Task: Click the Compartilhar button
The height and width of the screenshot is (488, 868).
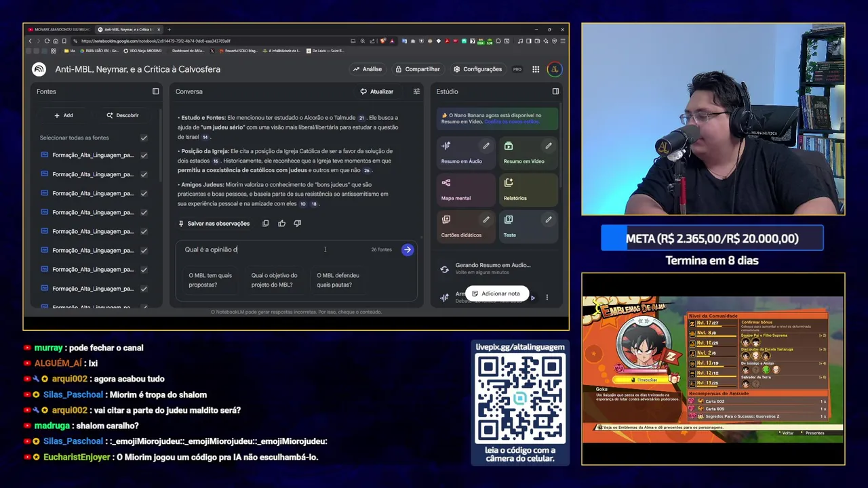Action: click(x=418, y=69)
